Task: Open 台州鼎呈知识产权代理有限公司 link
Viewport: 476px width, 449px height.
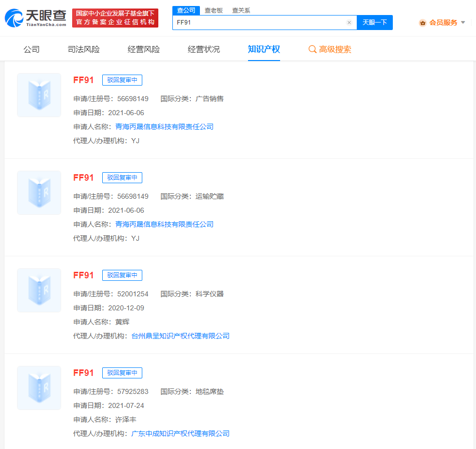Action: 180,336
